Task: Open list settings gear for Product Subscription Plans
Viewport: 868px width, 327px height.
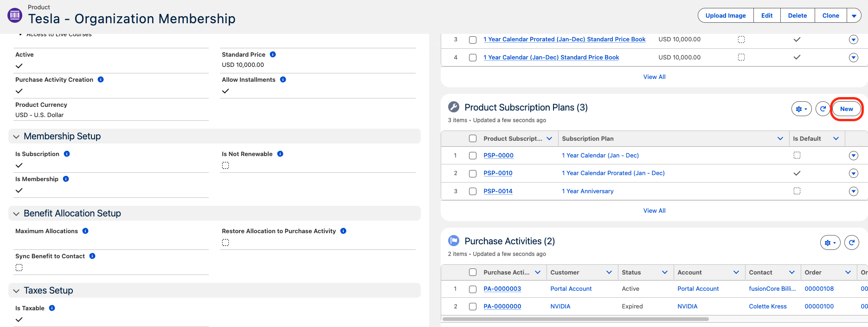Action: 802,109
